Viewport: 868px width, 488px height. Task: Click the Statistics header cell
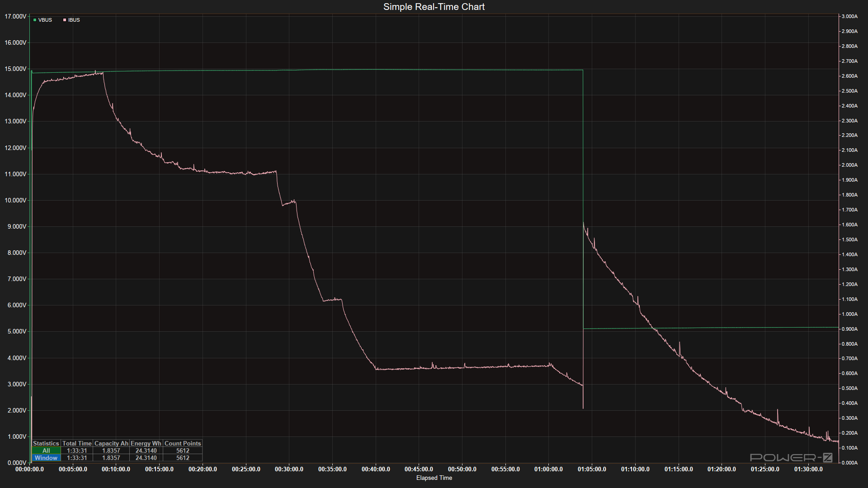46,443
